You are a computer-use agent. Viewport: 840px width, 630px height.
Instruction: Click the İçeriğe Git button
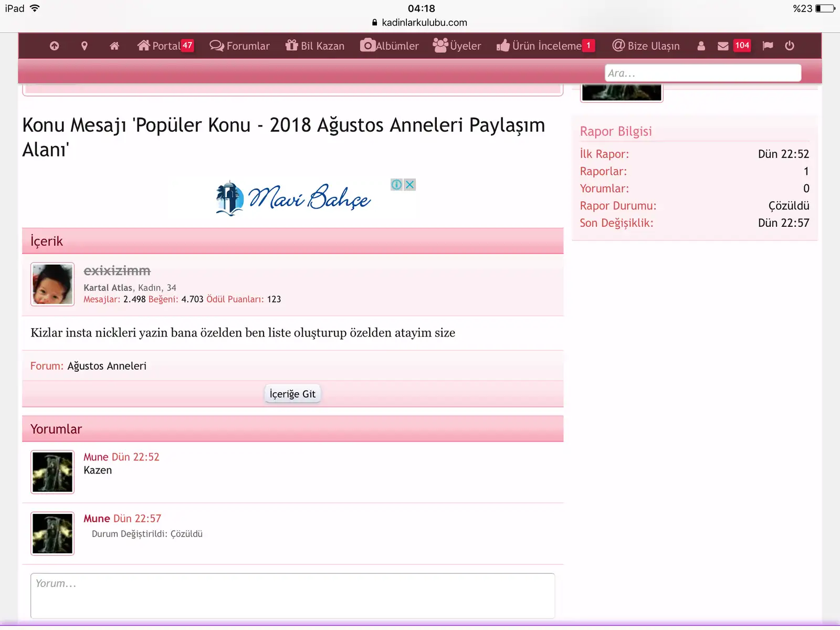click(292, 394)
